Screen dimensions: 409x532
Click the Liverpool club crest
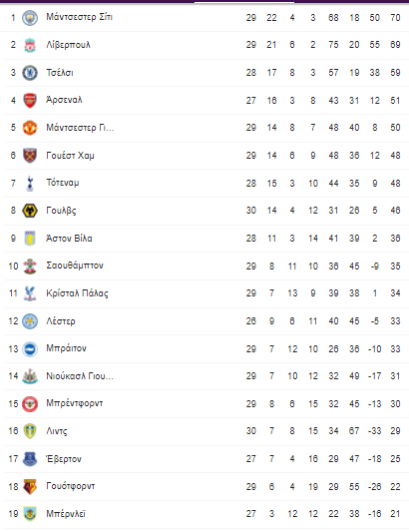click(30, 45)
